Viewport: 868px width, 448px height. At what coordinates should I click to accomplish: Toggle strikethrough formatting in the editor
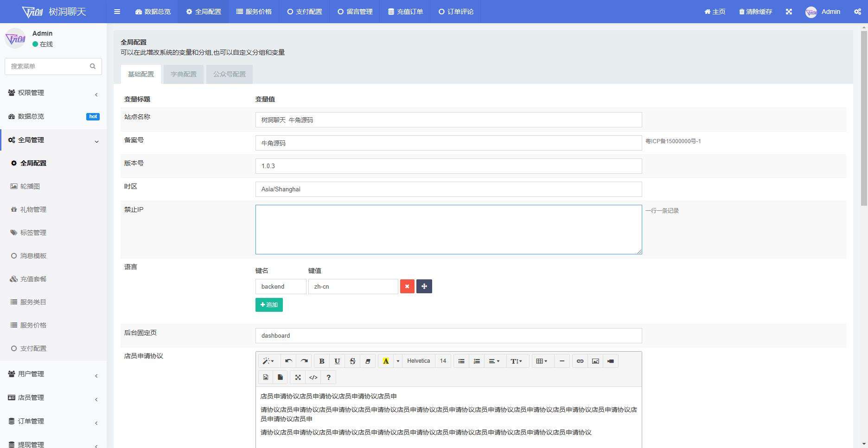352,361
